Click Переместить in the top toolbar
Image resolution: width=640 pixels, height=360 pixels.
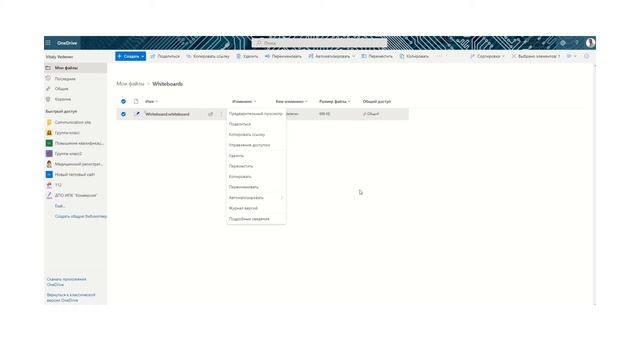[x=378, y=56]
